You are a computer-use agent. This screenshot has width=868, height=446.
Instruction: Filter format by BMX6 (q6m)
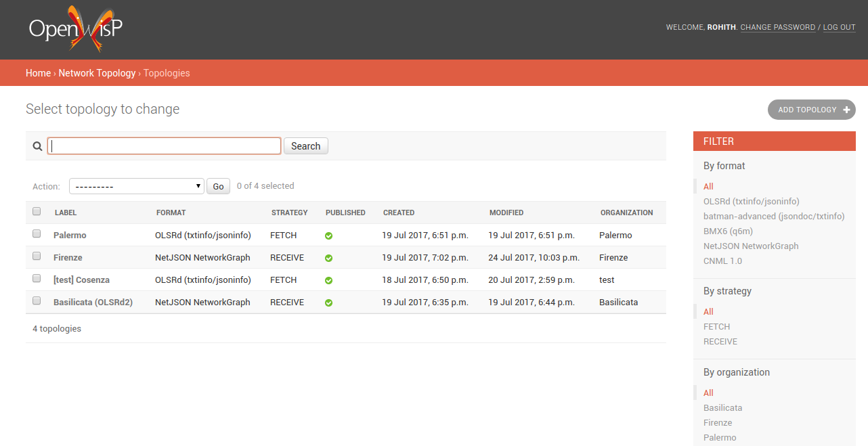(729, 231)
